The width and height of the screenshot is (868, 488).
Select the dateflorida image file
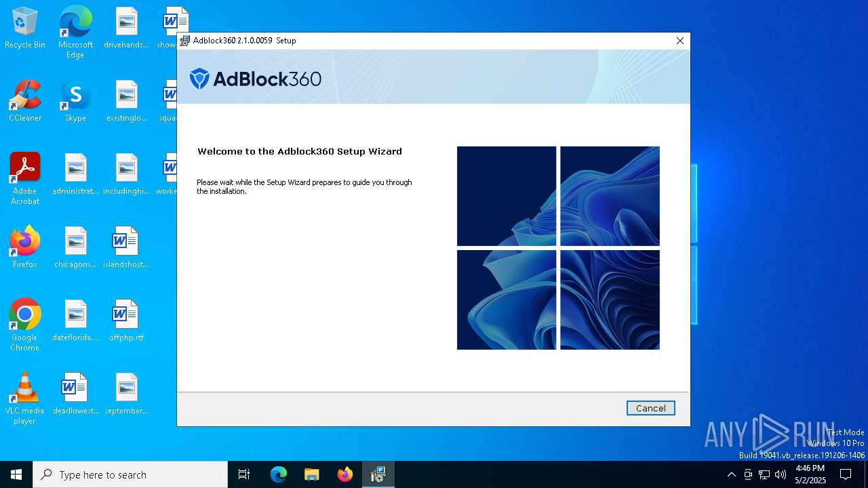(75, 321)
